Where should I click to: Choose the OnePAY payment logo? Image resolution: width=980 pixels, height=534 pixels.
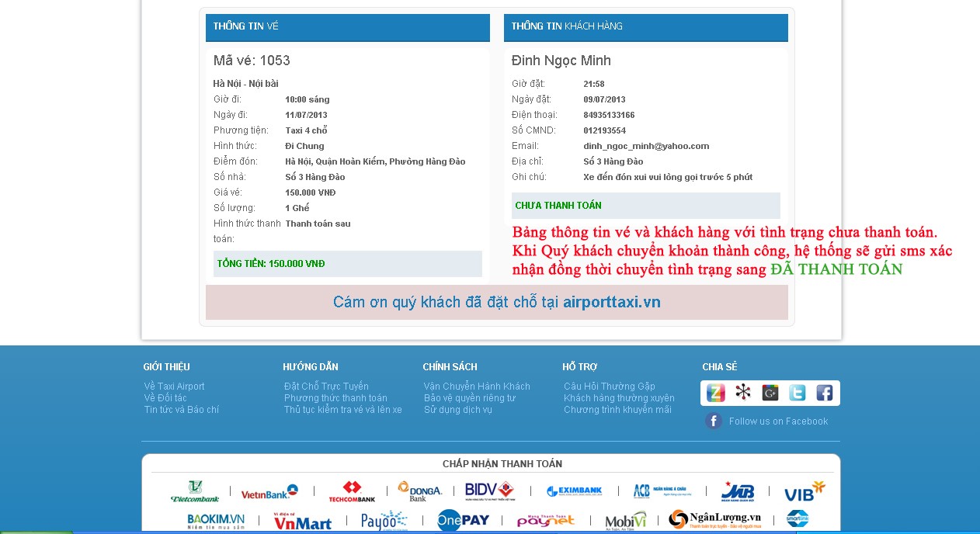[x=463, y=520]
